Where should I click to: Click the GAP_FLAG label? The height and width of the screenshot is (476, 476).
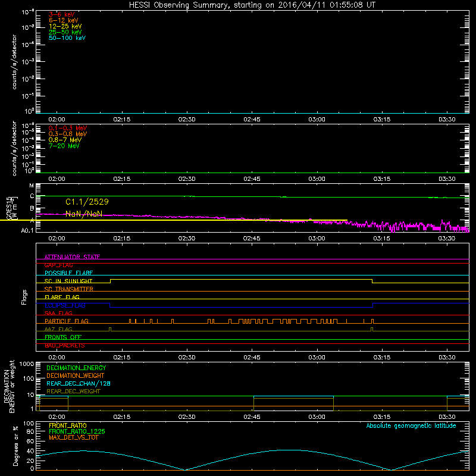58,265
